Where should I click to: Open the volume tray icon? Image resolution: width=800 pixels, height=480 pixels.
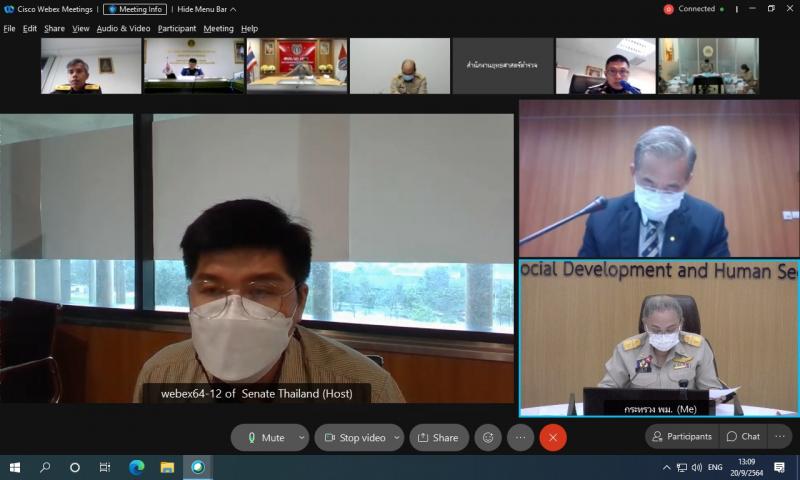[697, 467]
